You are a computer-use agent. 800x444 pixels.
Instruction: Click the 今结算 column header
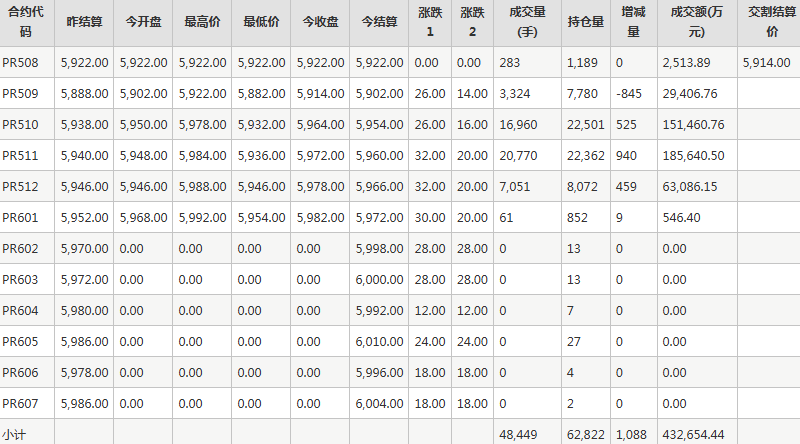(379, 22)
